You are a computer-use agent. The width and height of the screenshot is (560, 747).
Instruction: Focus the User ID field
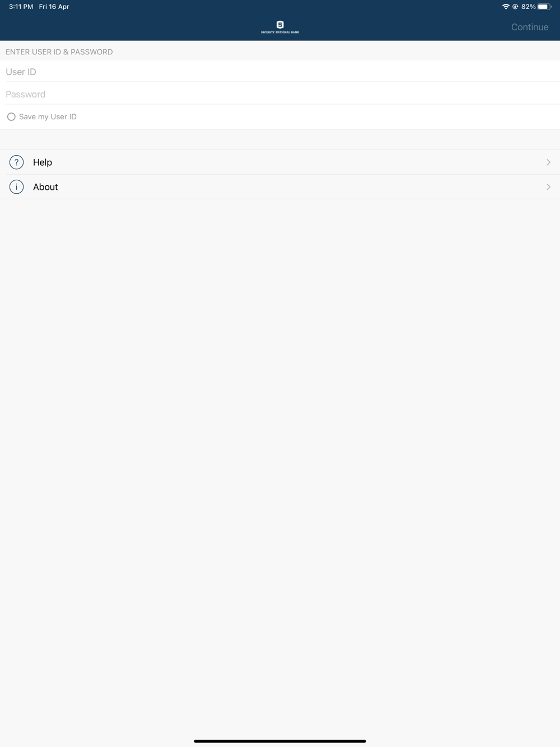[x=280, y=72]
